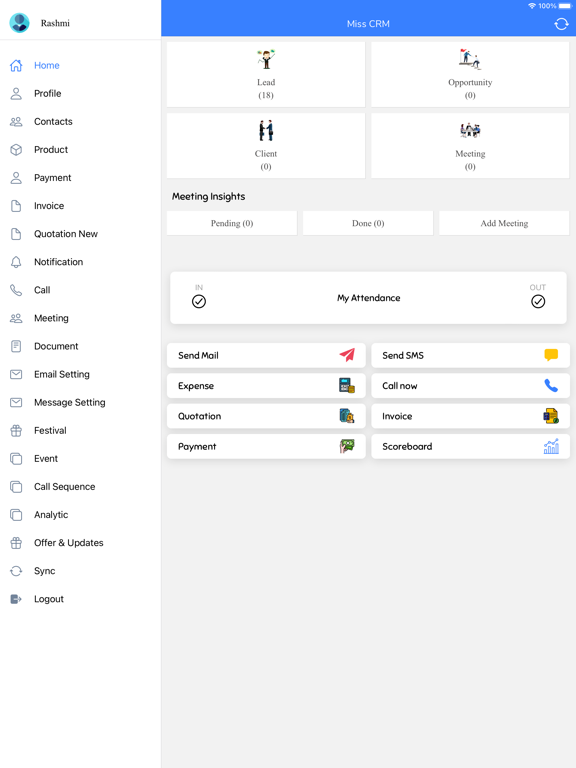
Task: Click the Miss CRM title
Action: pyautogui.click(x=368, y=24)
